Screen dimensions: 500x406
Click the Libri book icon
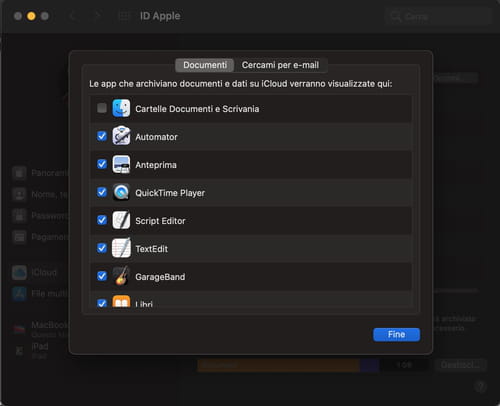[x=121, y=302]
